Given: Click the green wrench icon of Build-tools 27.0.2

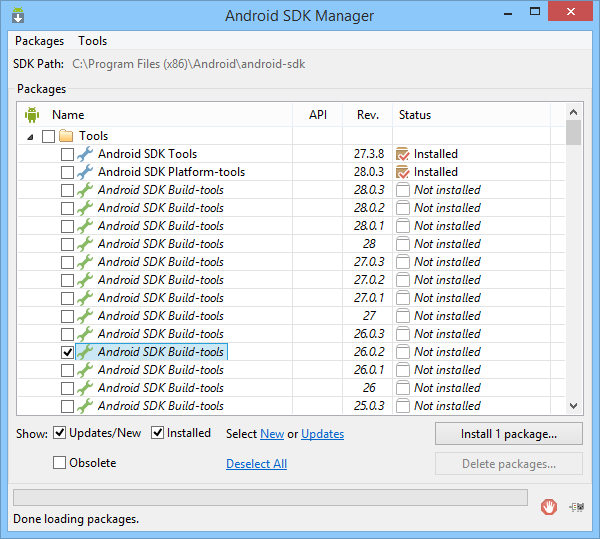Looking at the screenshot, I should click(x=85, y=280).
